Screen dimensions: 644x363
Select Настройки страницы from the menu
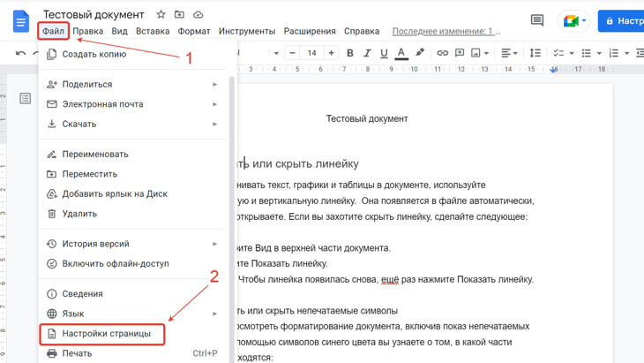click(106, 334)
